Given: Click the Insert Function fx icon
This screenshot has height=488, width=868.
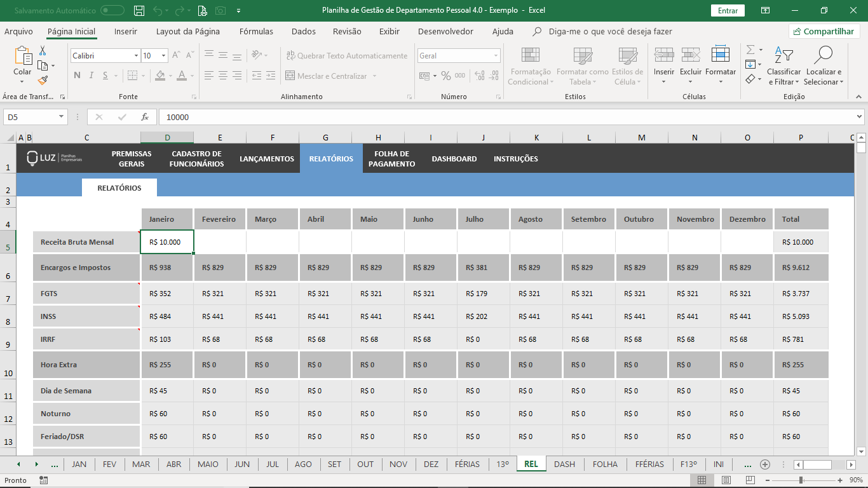Looking at the screenshot, I should pos(145,117).
